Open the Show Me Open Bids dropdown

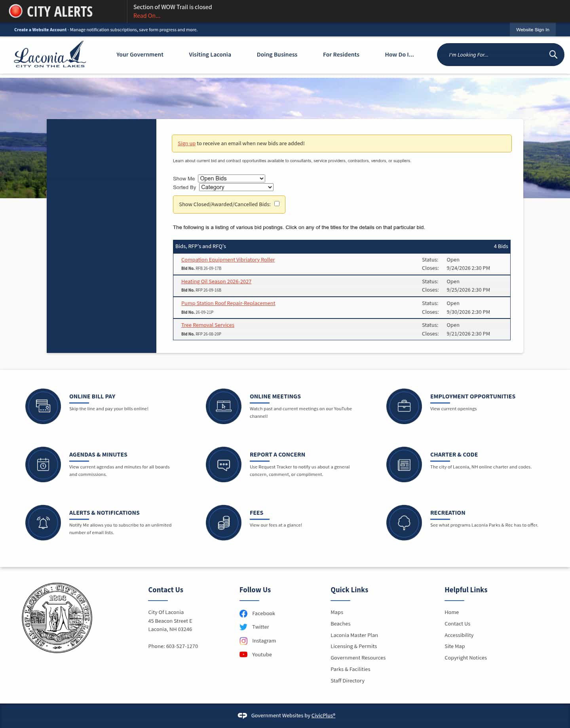coord(232,178)
